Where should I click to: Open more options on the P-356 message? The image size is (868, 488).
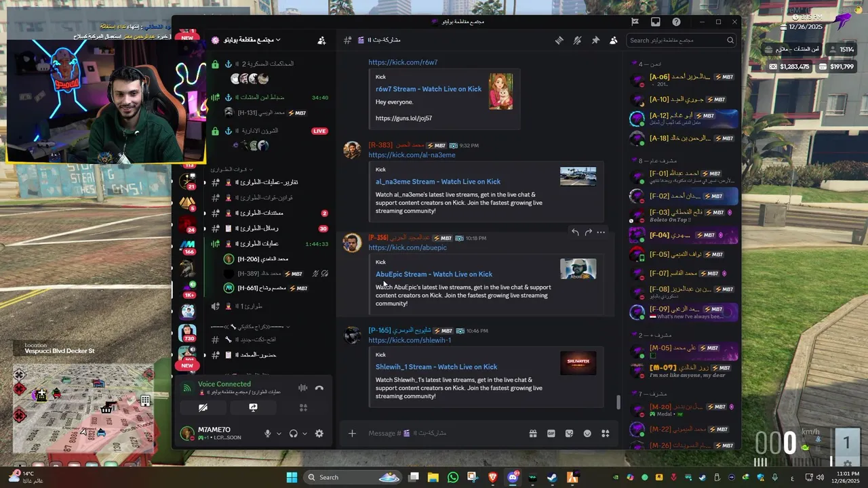coord(601,232)
